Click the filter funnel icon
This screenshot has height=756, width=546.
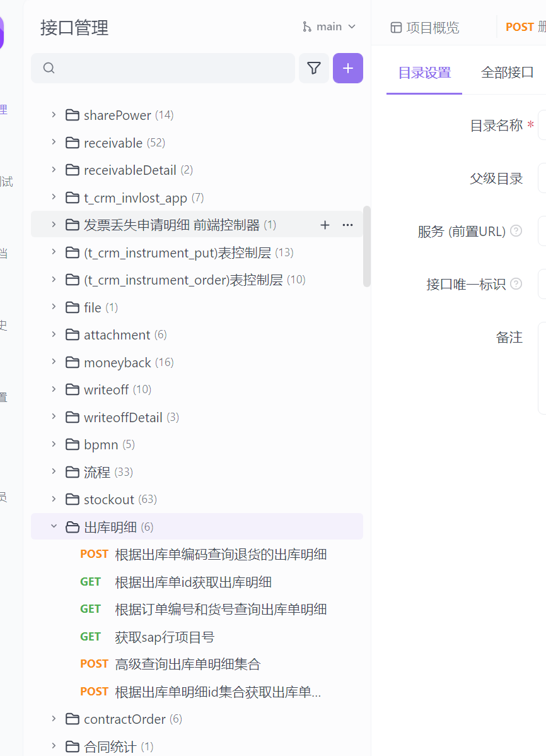coord(313,68)
